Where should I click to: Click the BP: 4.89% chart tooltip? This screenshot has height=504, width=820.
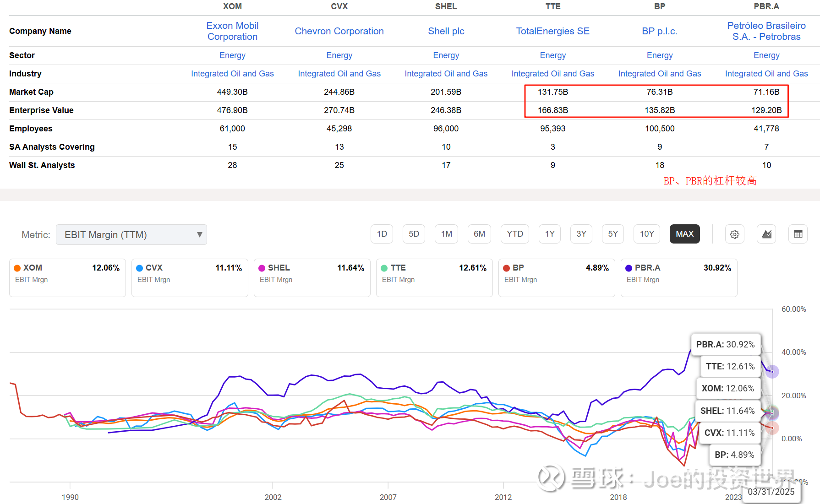(735, 455)
